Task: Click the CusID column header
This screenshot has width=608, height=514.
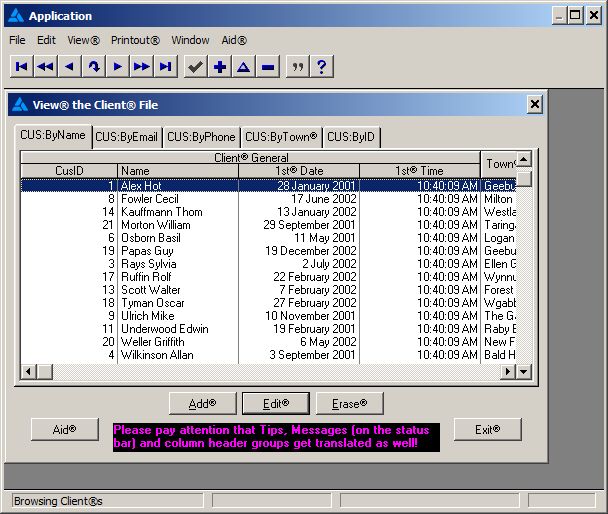Action: point(69,171)
